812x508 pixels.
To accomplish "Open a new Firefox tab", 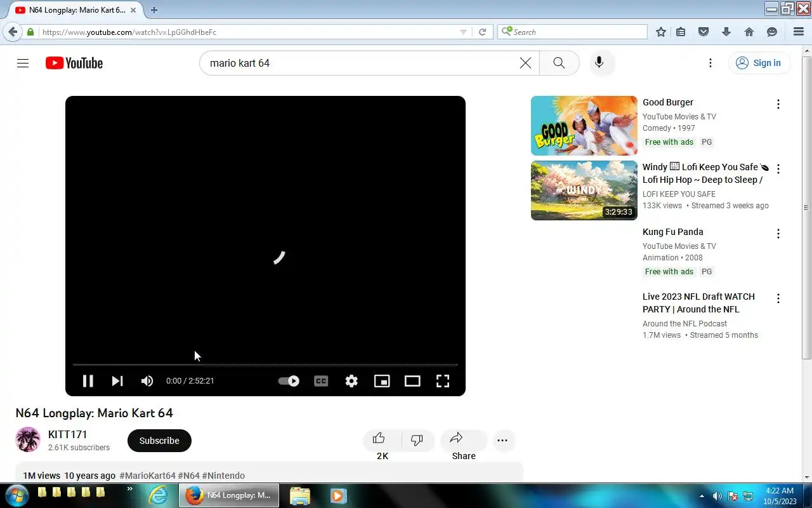I will coord(154,10).
